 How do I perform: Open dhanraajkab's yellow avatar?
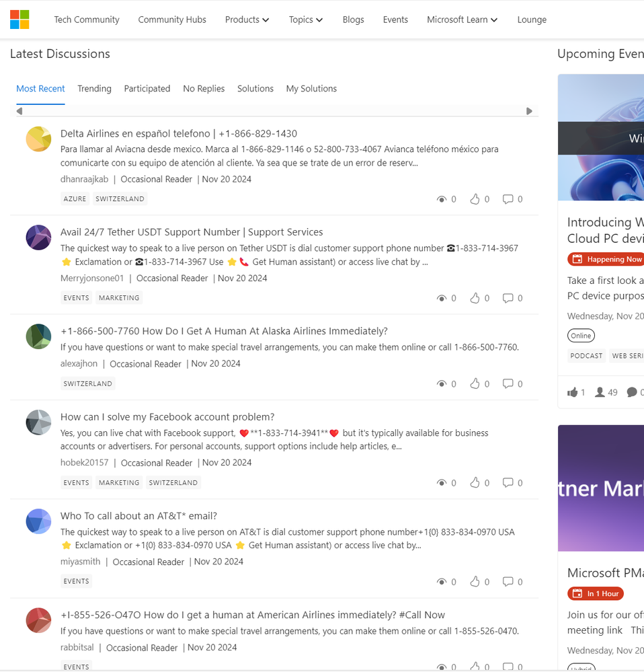pos(38,139)
